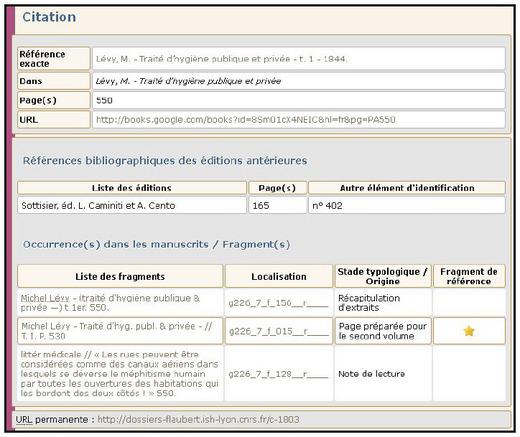Open fragment link 'Michel Lévy - (traité d'hygiène publique'
This screenshot has height=437, width=520.
pyautogui.click(x=110, y=303)
